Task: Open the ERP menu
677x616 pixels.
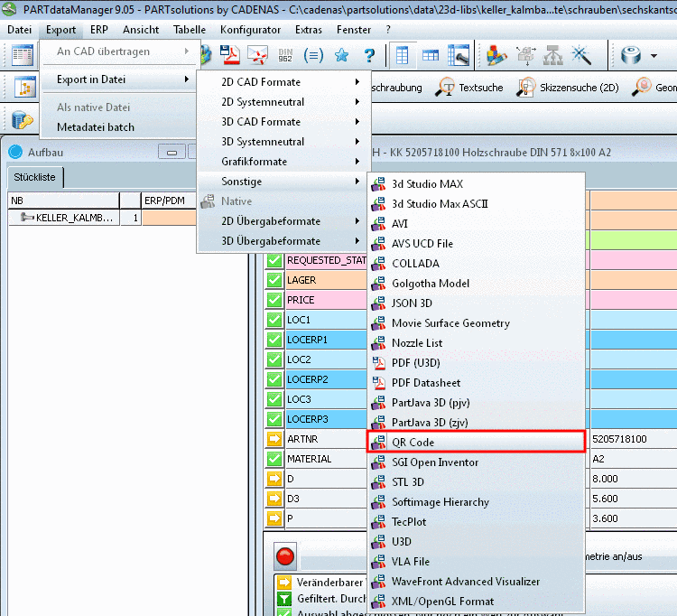Action: pyautogui.click(x=99, y=30)
